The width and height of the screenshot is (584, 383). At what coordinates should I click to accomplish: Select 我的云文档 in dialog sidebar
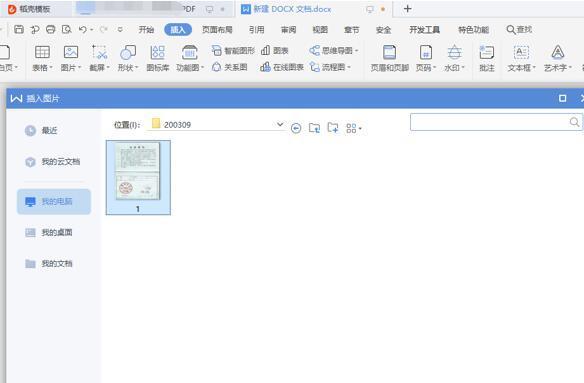coord(53,162)
